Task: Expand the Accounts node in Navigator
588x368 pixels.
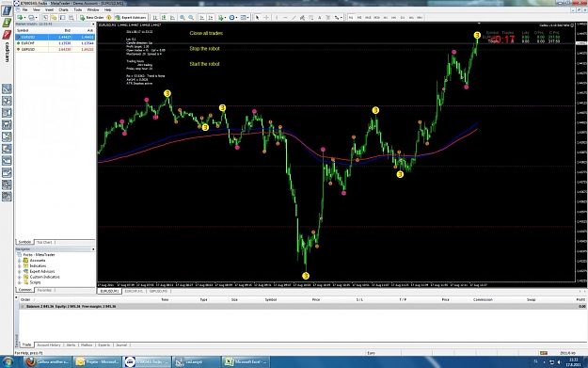Action: 20,261
